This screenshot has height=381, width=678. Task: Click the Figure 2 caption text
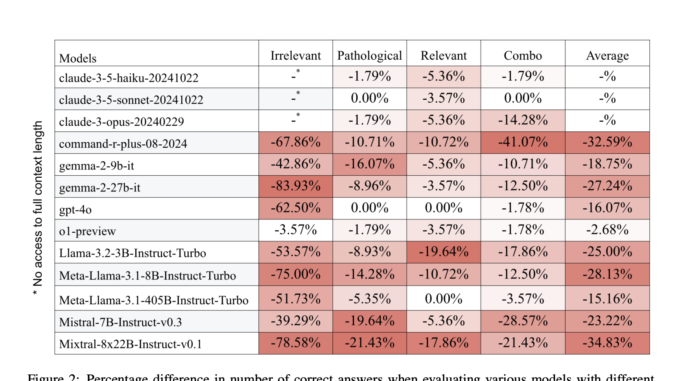[341, 377]
